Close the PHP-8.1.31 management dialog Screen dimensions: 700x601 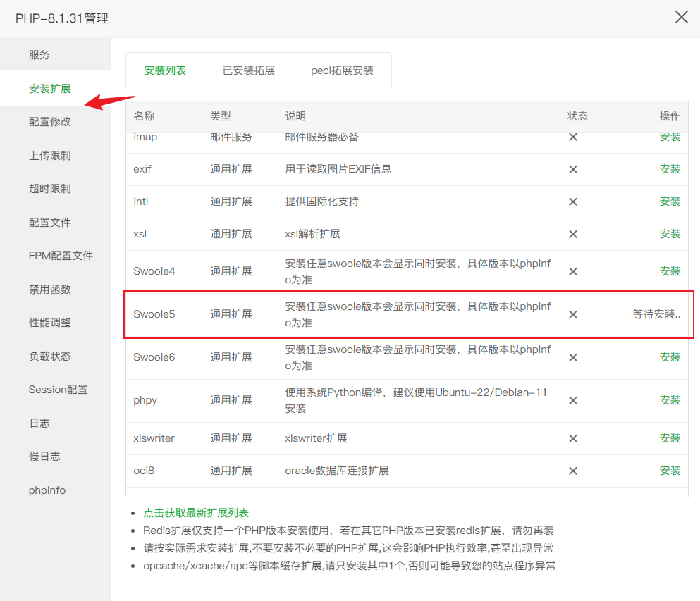pos(681,17)
